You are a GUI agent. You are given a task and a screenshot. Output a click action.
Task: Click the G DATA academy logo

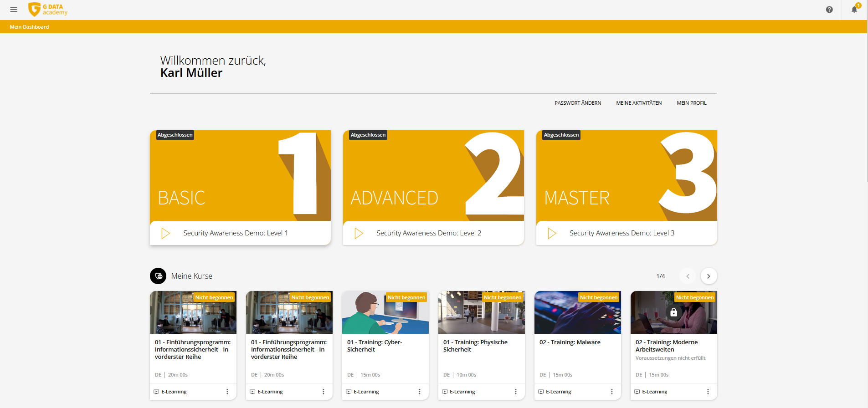pos(48,10)
